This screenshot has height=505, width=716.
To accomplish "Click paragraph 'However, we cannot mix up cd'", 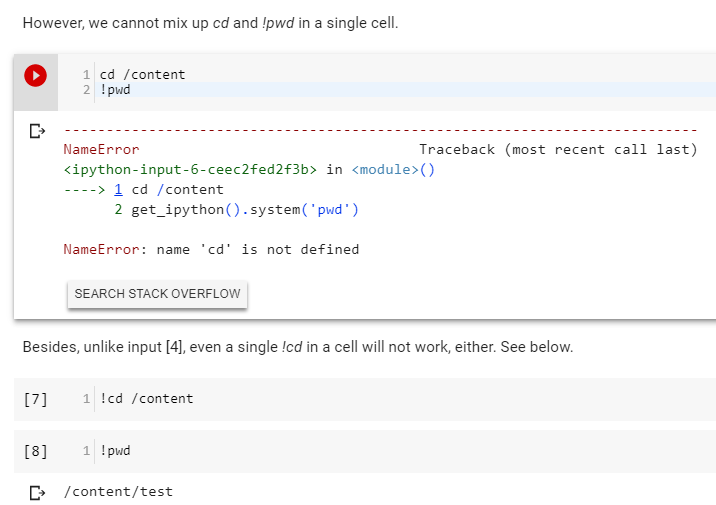I will (x=211, y=23).
